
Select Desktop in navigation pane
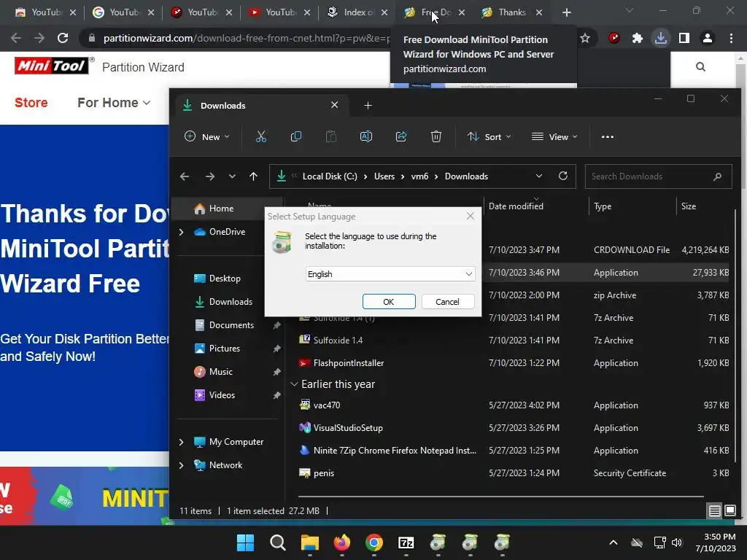pos(225,279)
